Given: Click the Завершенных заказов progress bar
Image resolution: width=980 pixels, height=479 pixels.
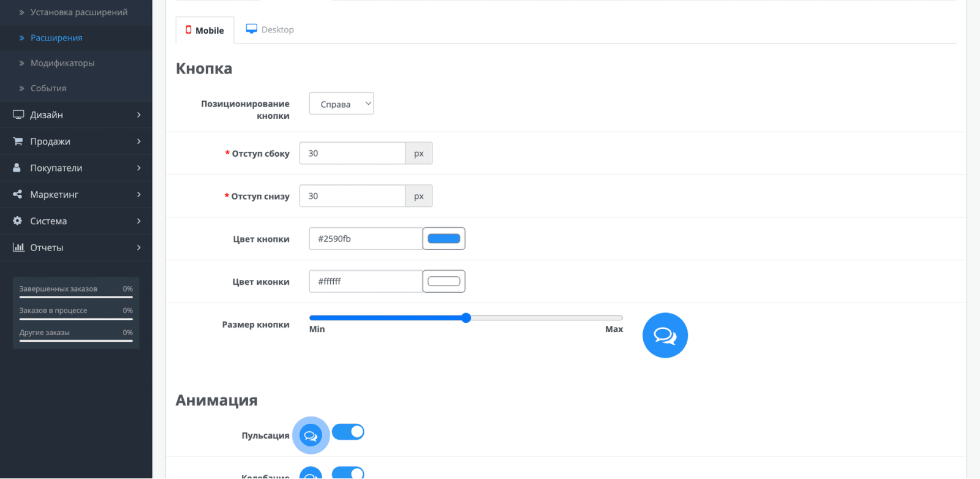Looking at the screenshot, I should tap(76, 297).
